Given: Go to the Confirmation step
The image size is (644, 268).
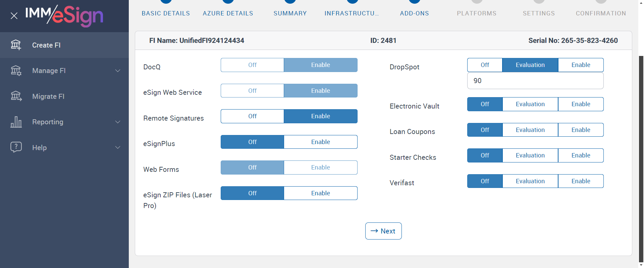Looking at the screenshot, I should click(x=601, y=13).
